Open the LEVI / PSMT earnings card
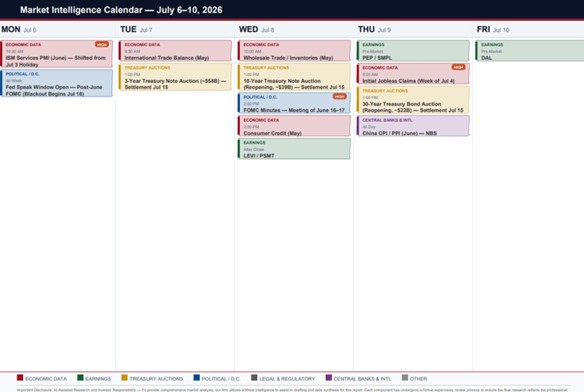 tap(294, 149)
